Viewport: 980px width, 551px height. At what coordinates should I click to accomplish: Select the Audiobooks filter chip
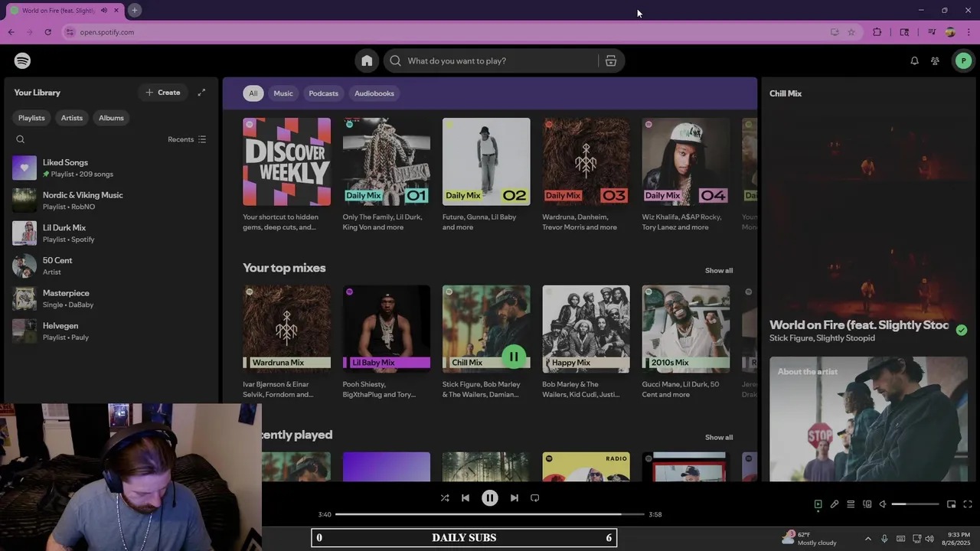[x=374, y=93]
